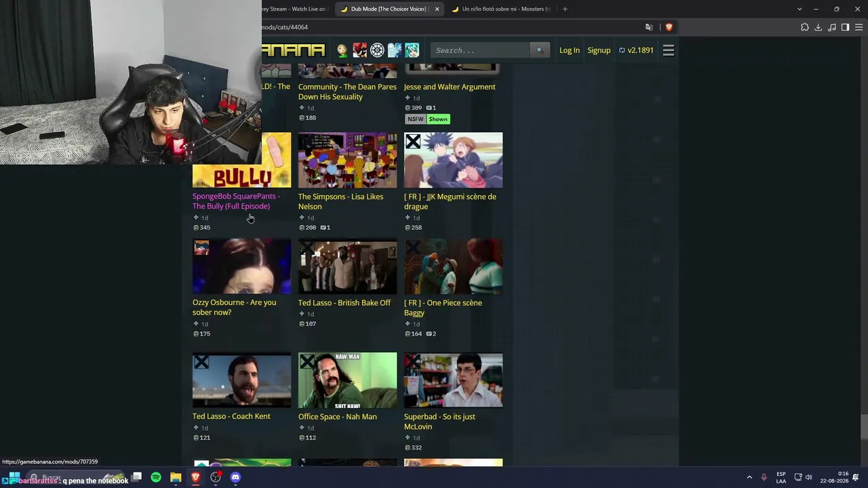
Task: Click the X icon on Office Space thumbnail
Action: tap(307, 362)
